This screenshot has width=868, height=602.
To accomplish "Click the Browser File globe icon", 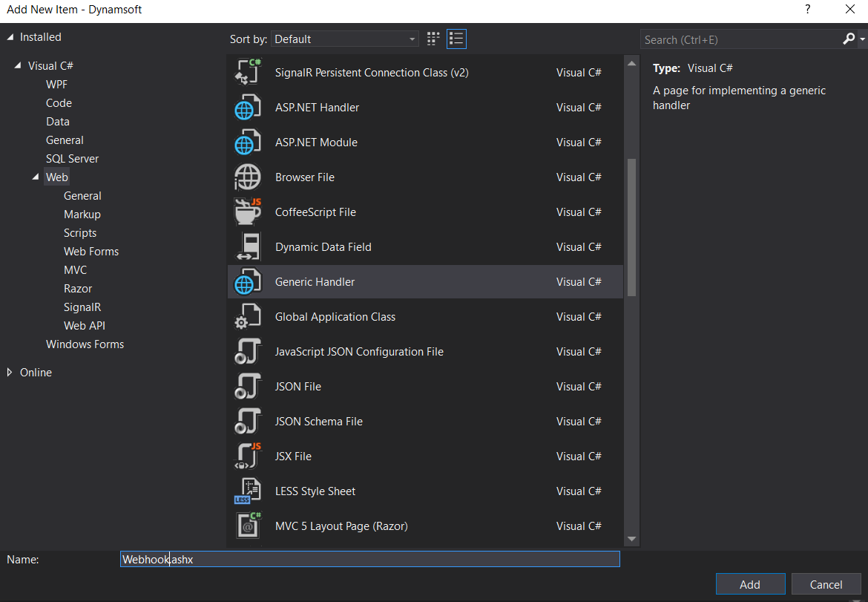I will tap(248, 177).
